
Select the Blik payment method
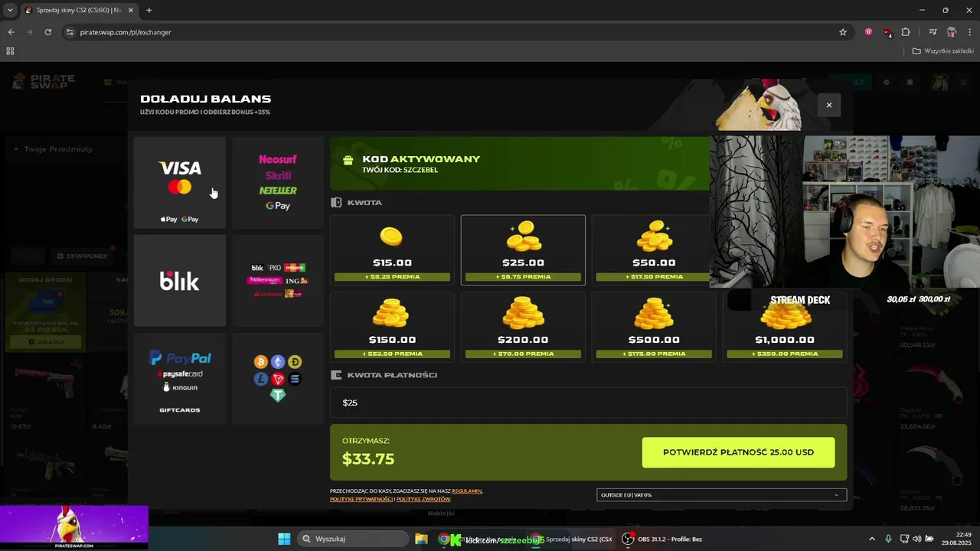180,281
